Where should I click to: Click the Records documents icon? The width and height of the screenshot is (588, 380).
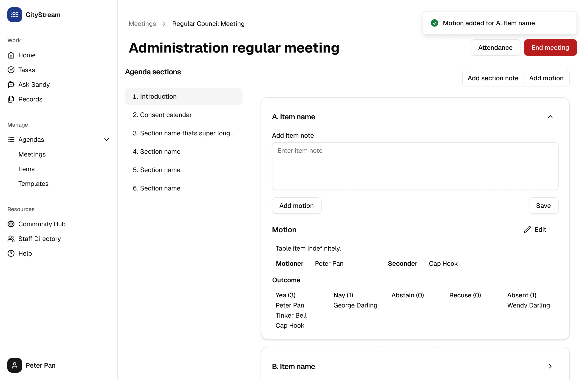pyautogui.click(x=11, y=99)
